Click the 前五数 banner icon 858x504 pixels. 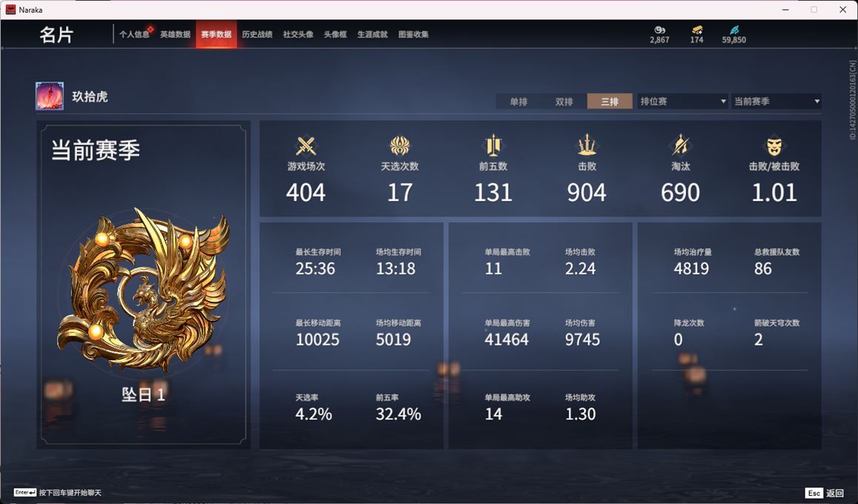point(493,145)
